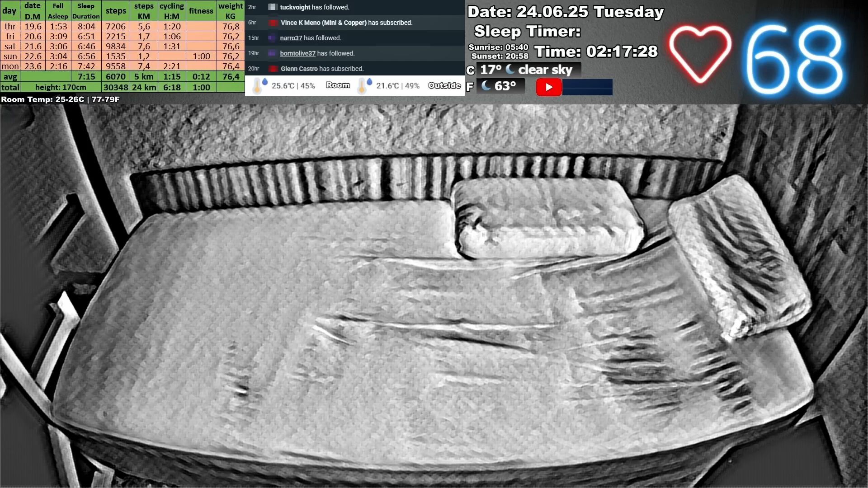The width and height of the screenshot is (868, 488).
Task: Click the 7:42 sleep duration cell
Action: (86, 66)
